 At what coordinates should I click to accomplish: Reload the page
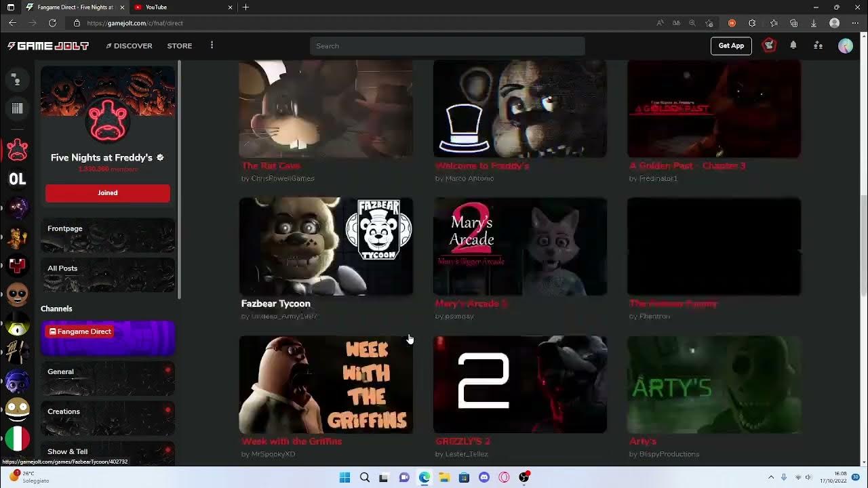52,23
